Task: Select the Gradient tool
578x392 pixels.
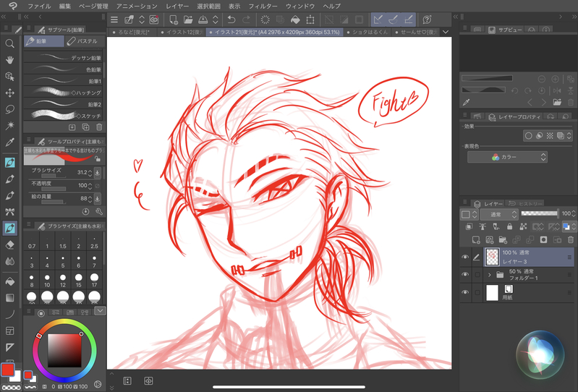Action: pyautogui.click(x=10, y=298)
